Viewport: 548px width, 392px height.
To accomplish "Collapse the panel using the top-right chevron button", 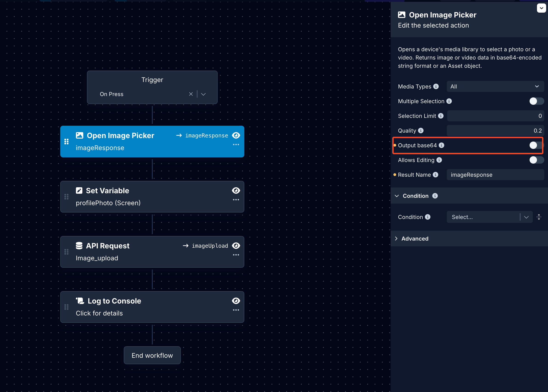I will [541, 8].
